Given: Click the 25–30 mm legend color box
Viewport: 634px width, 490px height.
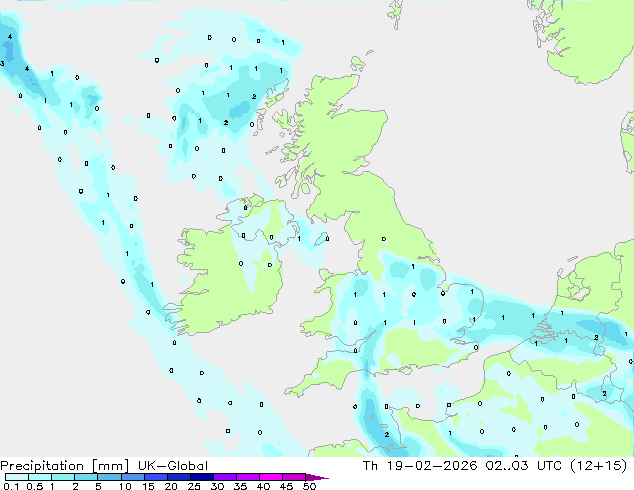Looking at the screenshot, I should point(201,477).
